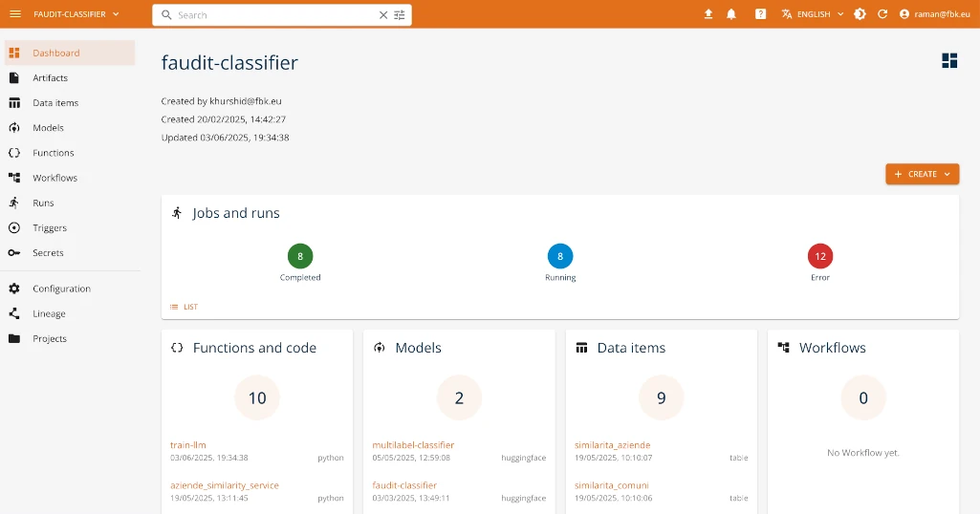Viewport: 980px width, 514px height.
Task: Expand the FAUDIT-CLASSIFIER project selector
Action: point(76,14)
